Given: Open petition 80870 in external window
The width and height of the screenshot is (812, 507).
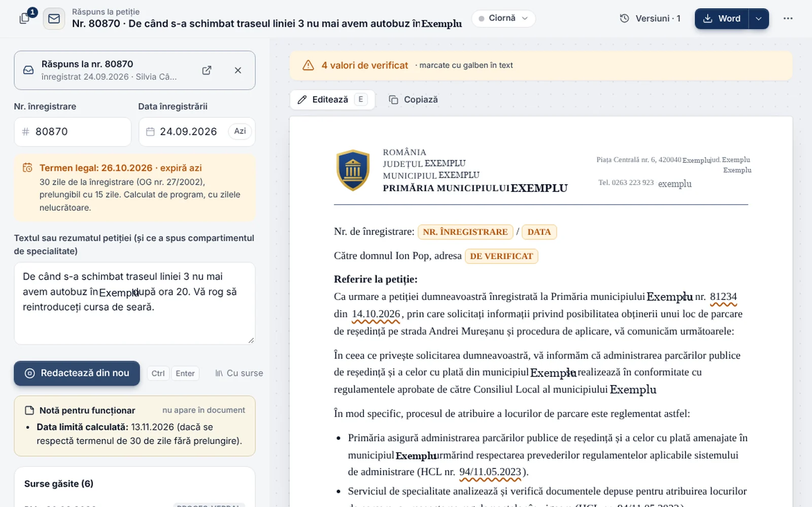Looking at the screenshot, I should click(207, 71).
